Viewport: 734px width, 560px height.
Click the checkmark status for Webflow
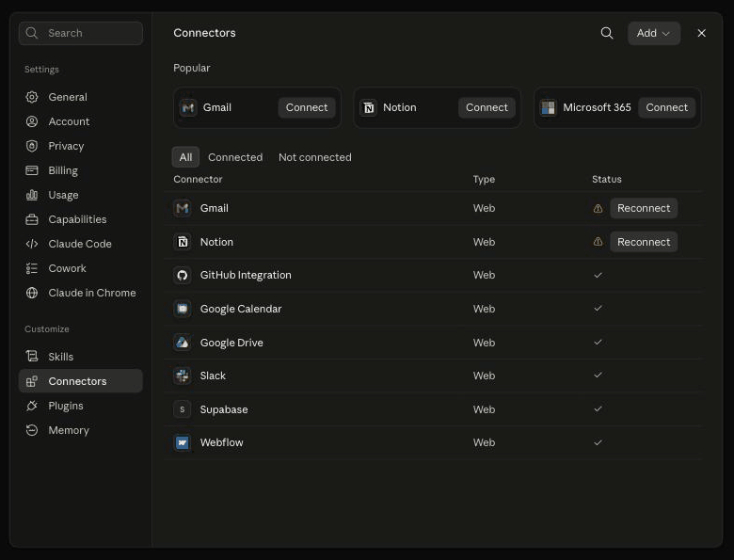[x=598, y=442]
